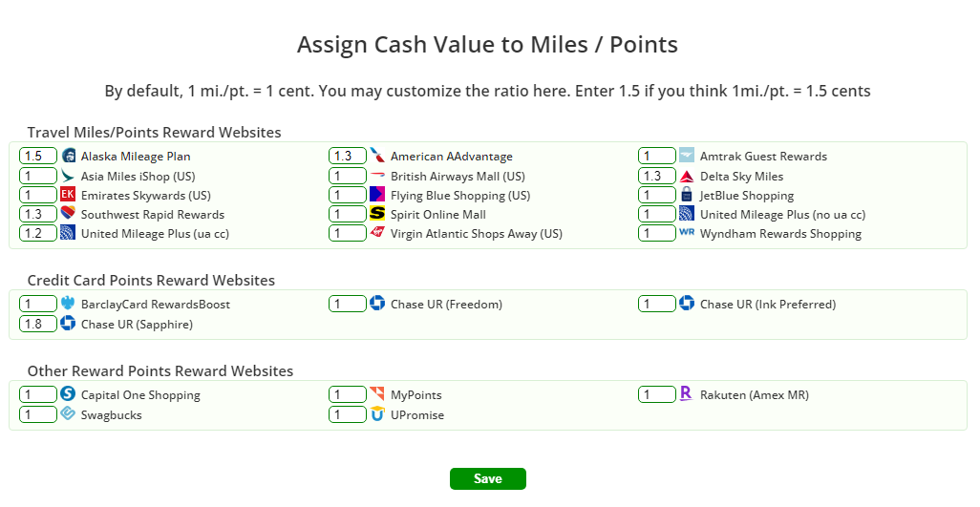Click the Emirates Skywards red logo icon
980x507 pixels.
68,195
